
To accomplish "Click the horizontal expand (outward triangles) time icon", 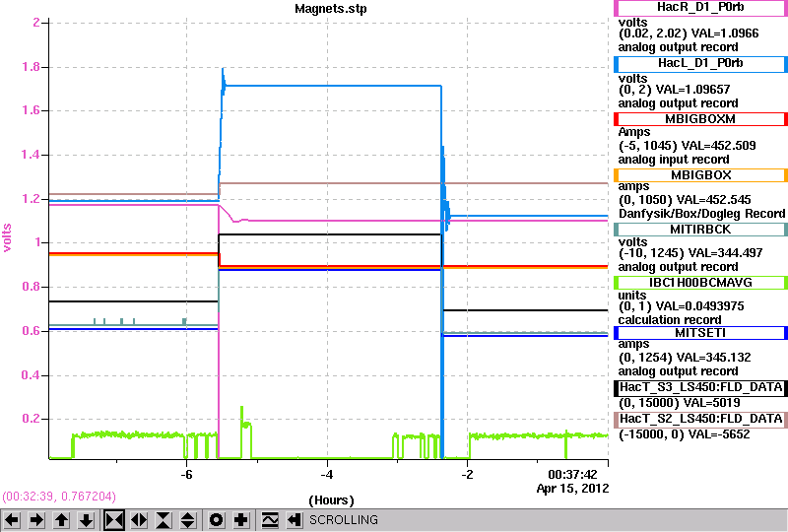I will pyautogui.click(x=139, y=520).
